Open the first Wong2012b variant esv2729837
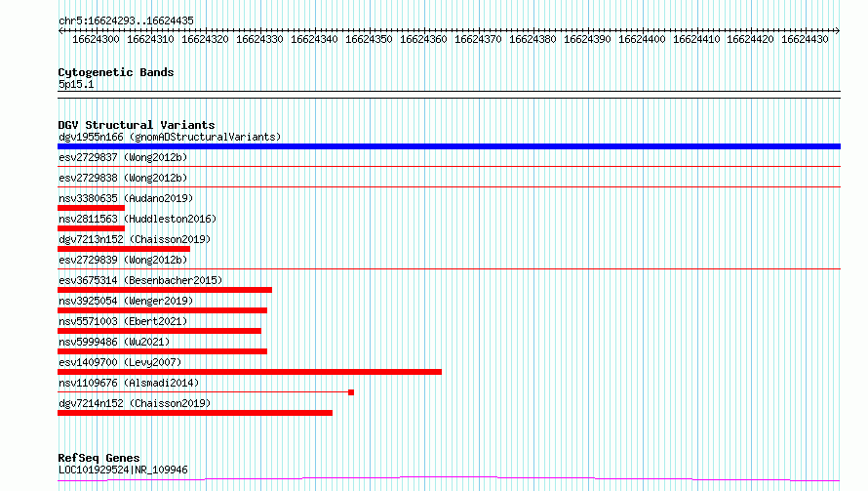The image size is (868, 491). [x=123, y=157]
